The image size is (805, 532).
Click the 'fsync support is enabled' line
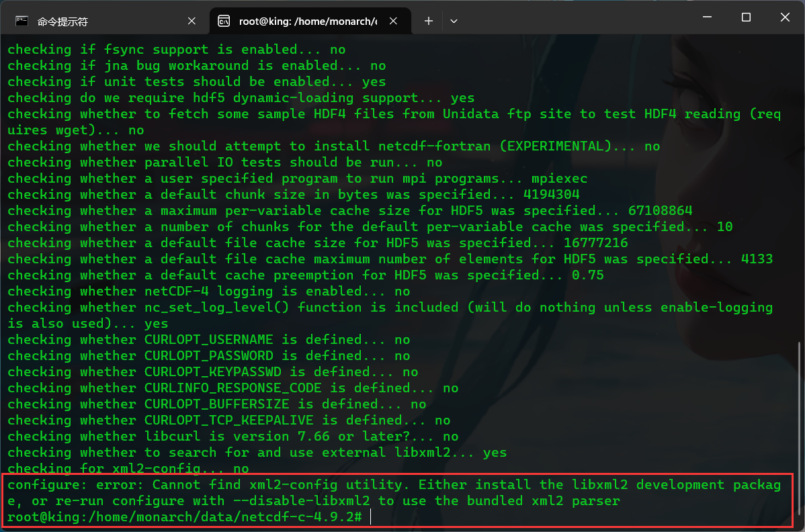pos(177,49)
